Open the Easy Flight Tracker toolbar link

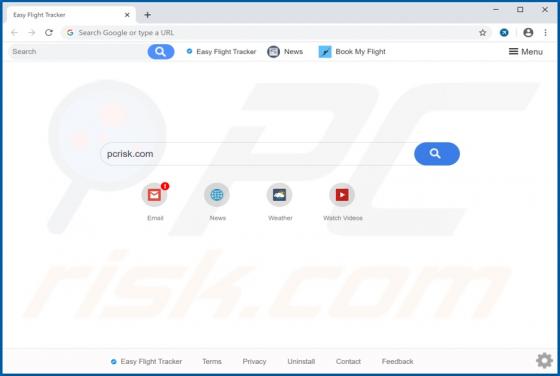pyautogui.click(x=221, y=52)
